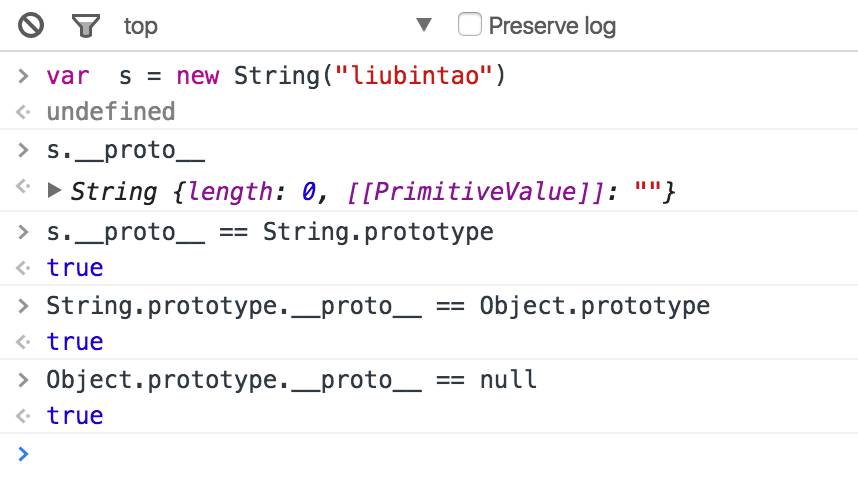Viewport: 858px width, 498px height.
Task: Select String.prototype.__proto__ == Object.prototype line
Action: pyautogui.click(x=378, y=306)
